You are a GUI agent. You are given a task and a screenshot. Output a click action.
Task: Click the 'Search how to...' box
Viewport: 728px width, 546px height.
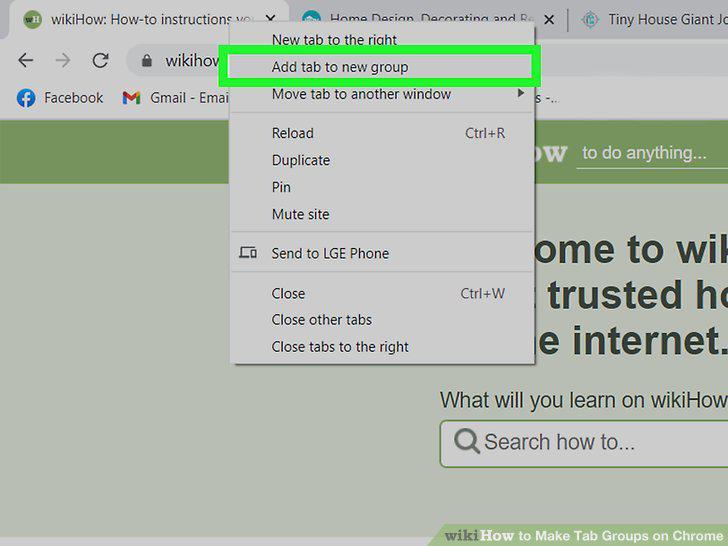(x=584, y=443)
